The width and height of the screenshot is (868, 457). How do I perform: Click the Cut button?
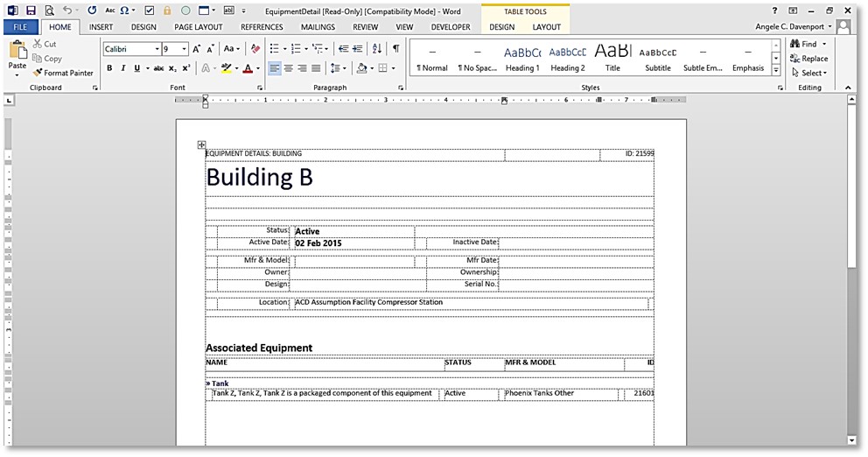45,44
